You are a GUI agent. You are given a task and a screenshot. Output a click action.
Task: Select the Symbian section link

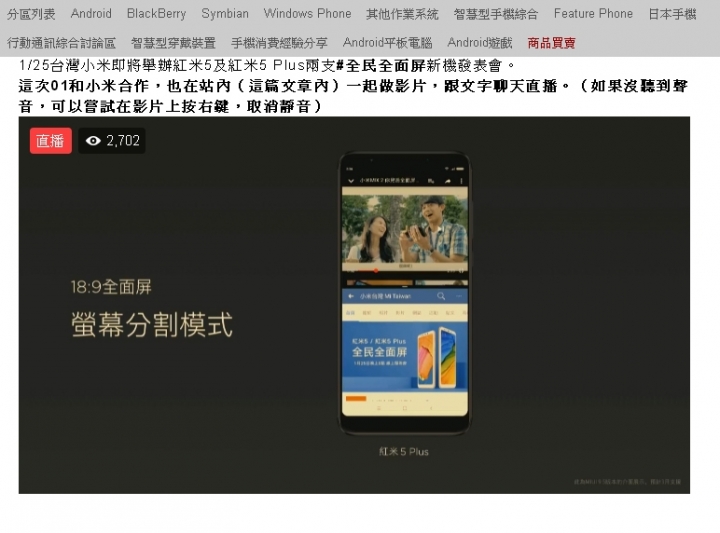click(x=225, y=14)
